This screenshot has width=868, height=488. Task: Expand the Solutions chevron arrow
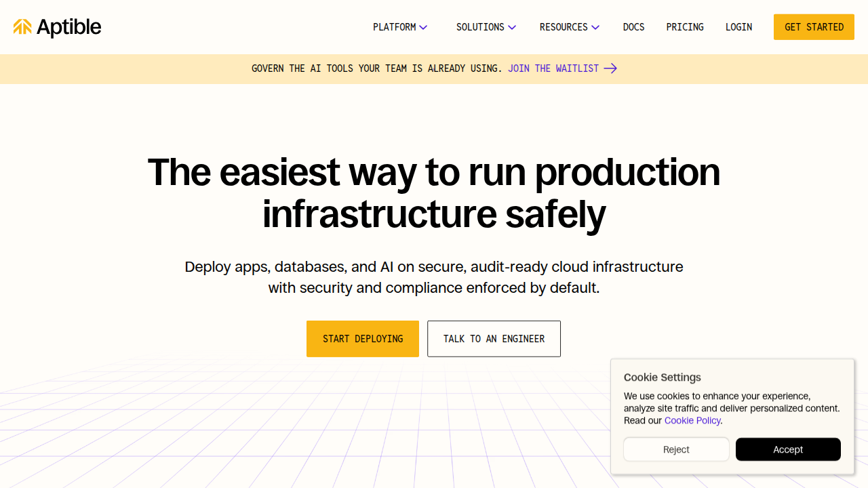pyautogui.click(x=512, y=28)
